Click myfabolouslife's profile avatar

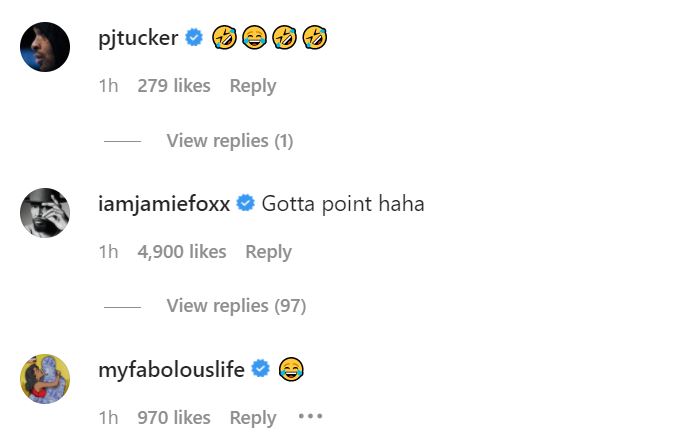click(x=45, y=379)
